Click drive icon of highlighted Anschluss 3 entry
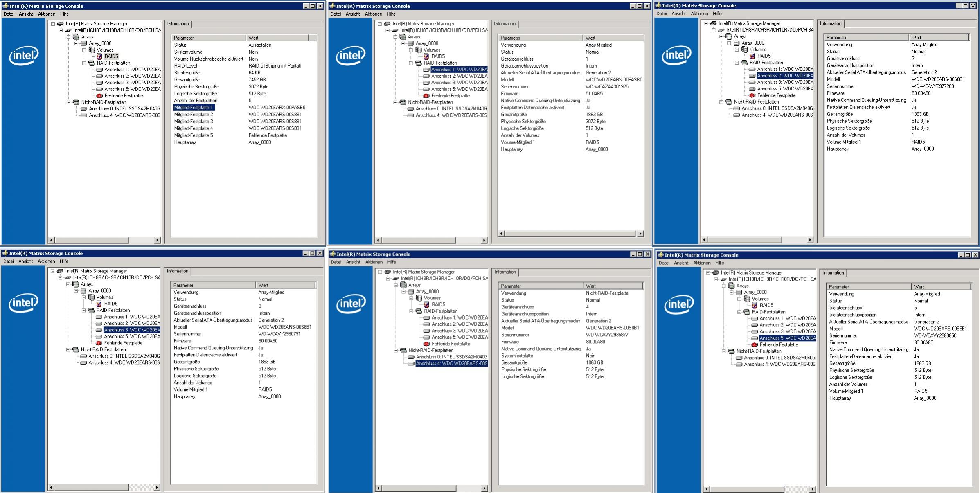Image resolution: width=980 pixels, height=493 pixels. click(99, 330)
